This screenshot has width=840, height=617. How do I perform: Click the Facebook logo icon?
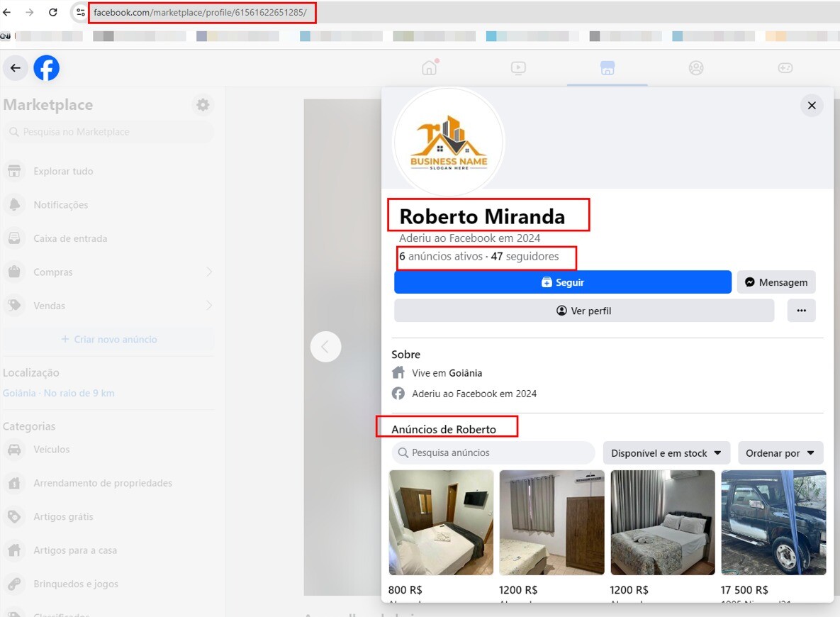click(x=47, y=68)
